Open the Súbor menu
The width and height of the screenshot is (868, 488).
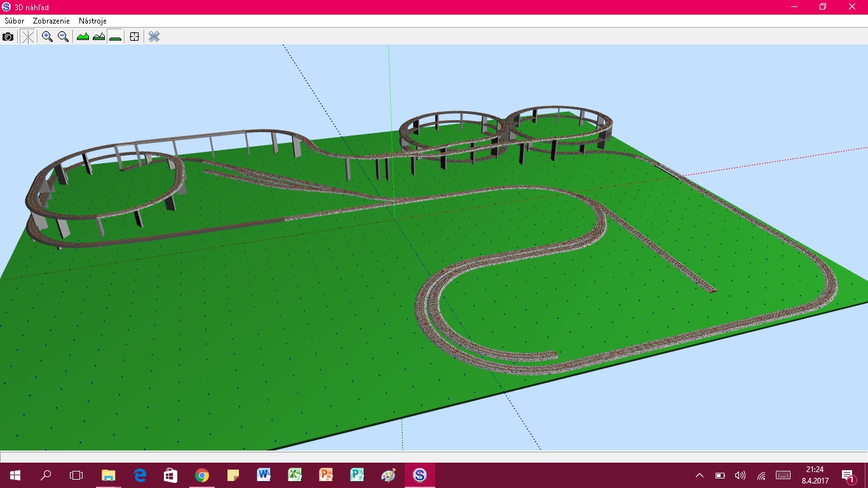click(15, 21)
